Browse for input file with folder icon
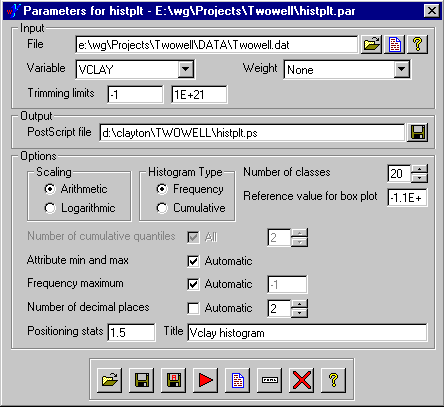The width and height of the screenshot is (444, 407). coord(372,44)
